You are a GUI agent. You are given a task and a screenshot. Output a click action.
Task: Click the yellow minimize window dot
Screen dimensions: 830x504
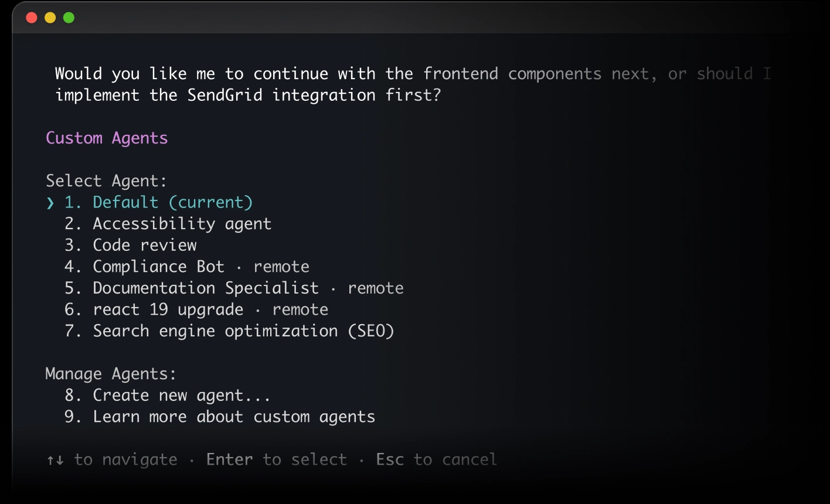pyautogui.click(x=50, y=18)
